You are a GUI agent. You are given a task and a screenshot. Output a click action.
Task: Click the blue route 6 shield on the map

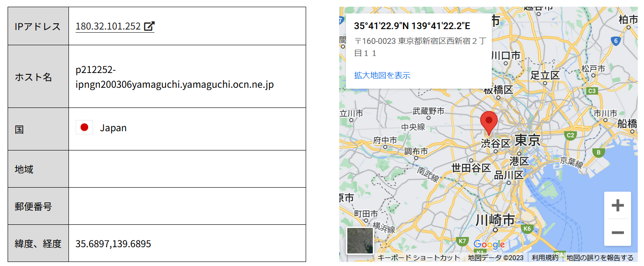(x=616, y=41)
